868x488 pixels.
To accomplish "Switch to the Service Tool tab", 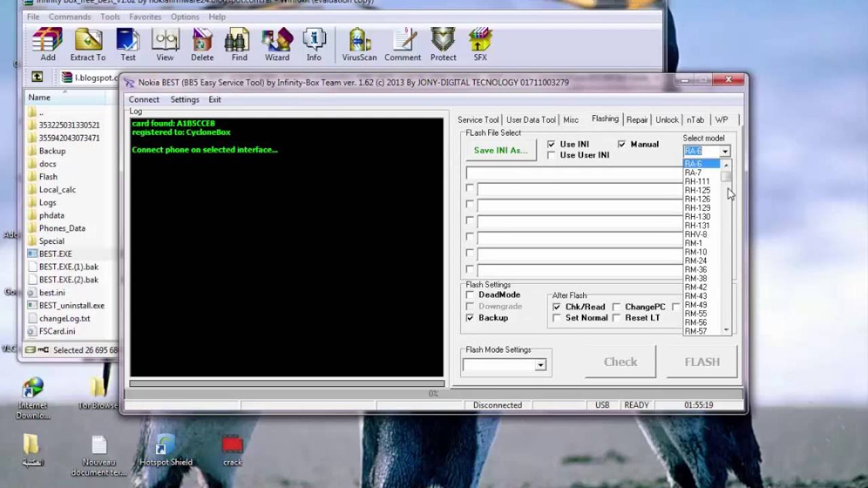I will (478, 120).
